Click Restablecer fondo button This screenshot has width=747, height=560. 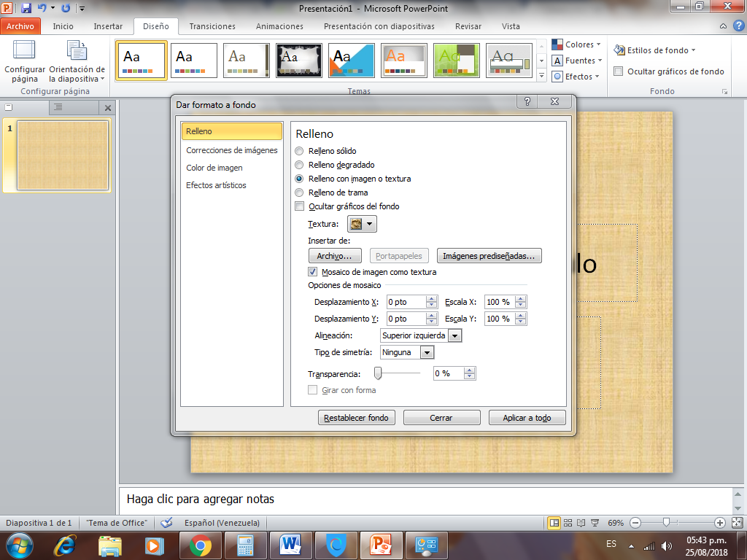[x=356, y=418]
